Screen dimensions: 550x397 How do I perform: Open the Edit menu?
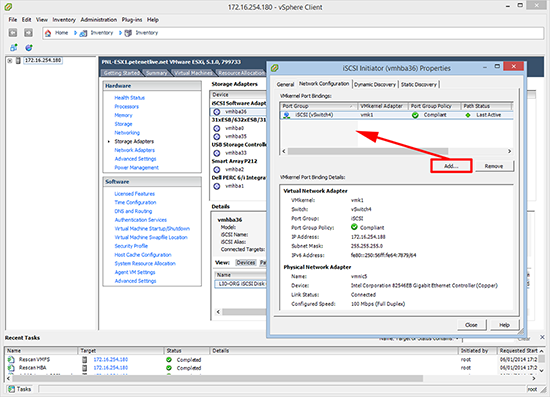(x=27, y=20)
